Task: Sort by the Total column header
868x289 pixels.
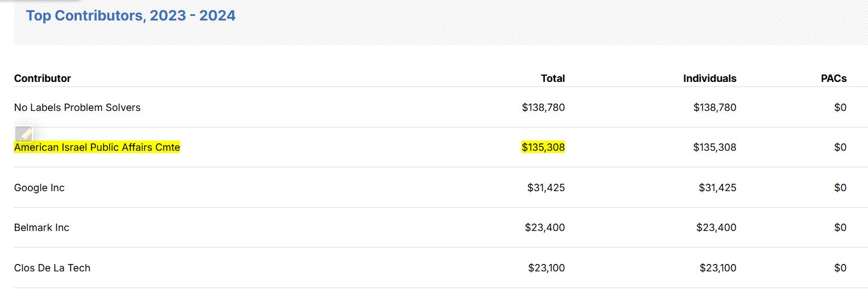Action: (552, 79)
